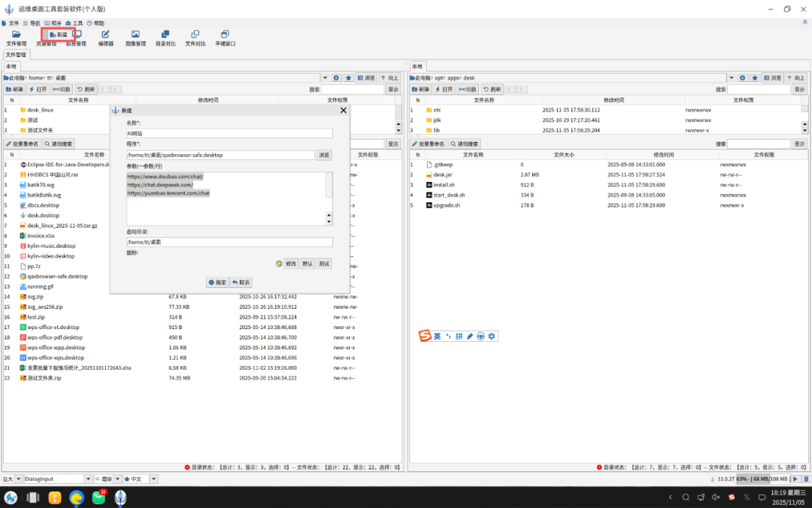The height and width of the screenshot is (508, 812).
Task: Toggle 拼 pinyin mode on Sogou bar
Action: [x=459, y=336]
